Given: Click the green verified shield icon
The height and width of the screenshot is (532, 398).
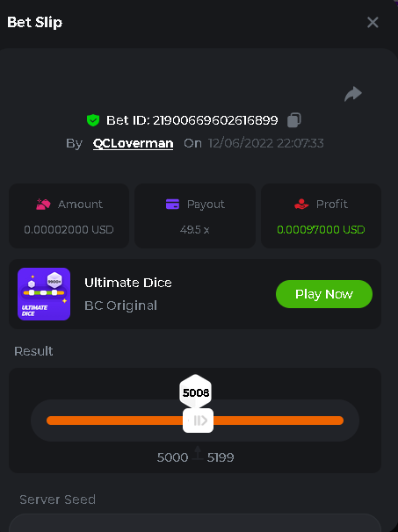Looking at the screenshot, I should [x=93, y=120].
